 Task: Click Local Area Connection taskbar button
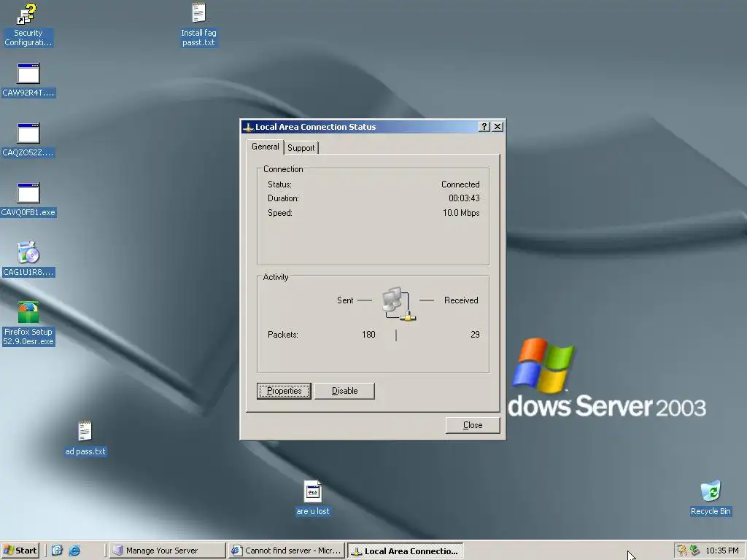coord(406,551)
